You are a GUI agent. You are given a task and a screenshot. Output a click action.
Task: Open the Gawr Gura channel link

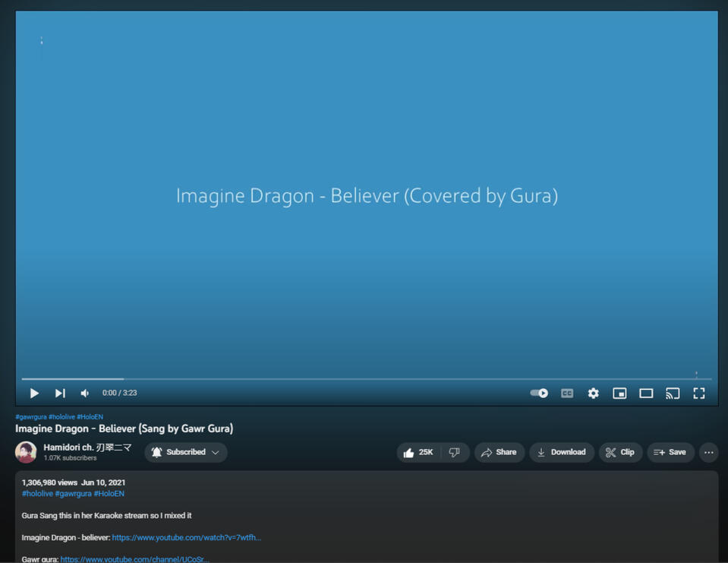tap(134, 558)
